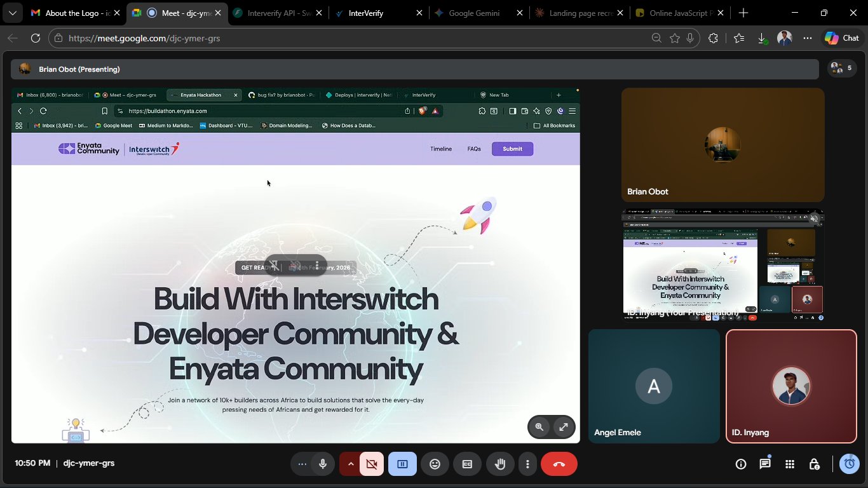The height and width of the screenshot is (488, 868).
Task: Open more options in call controls
Action: click(x=527, y=464)
